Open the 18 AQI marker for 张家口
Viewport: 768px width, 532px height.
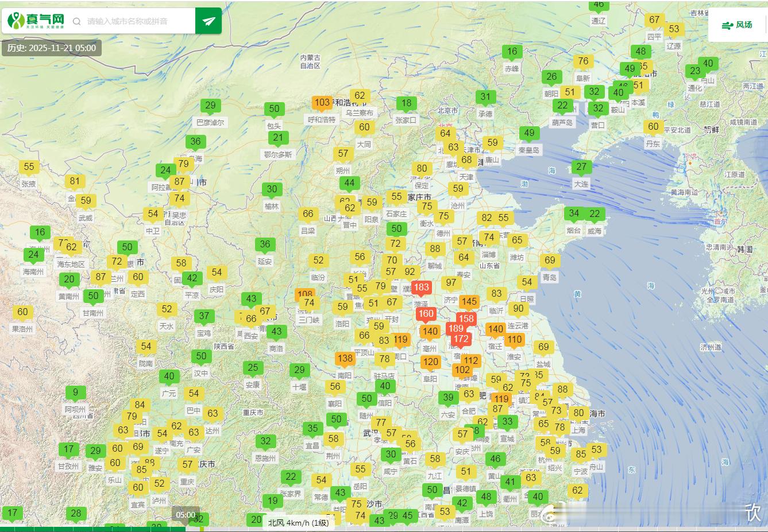(407, 103)
